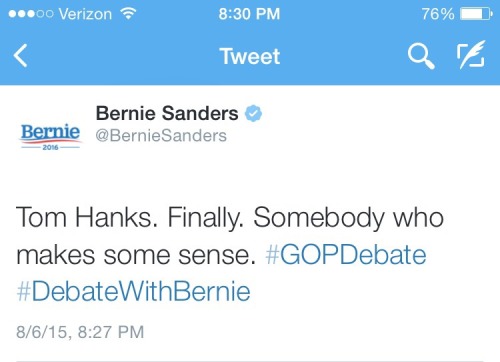This screenshot has height=362, width=500.
Task: Tap the Wi-Fi status icon
Action: [128, 14]
